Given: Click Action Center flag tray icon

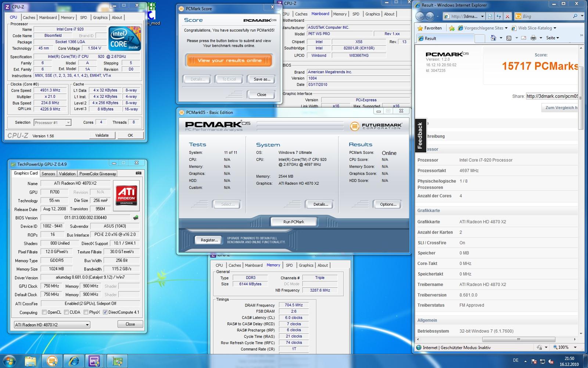Looking at the screenshot, I should pyautogui.click(x=534, y=361).
